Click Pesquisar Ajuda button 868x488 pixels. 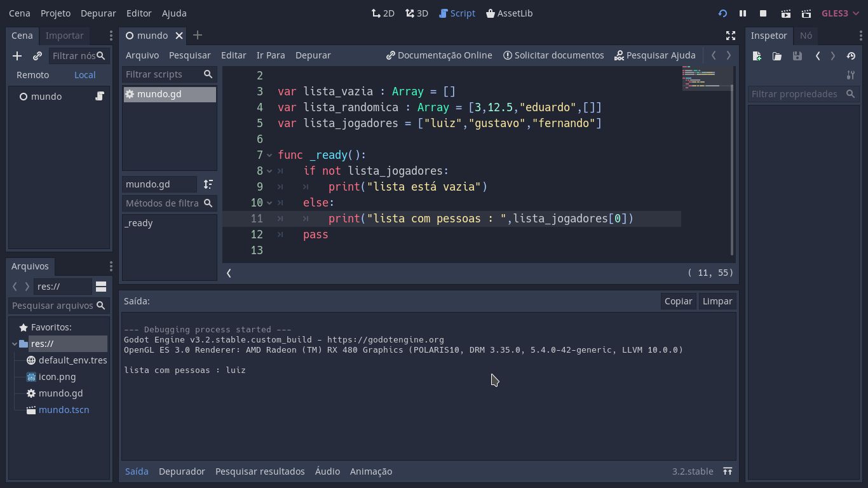coord(655,55)
